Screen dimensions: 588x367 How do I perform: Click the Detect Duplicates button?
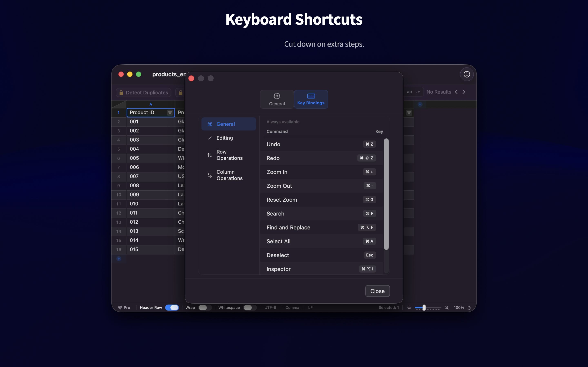[x=143, y=93]
